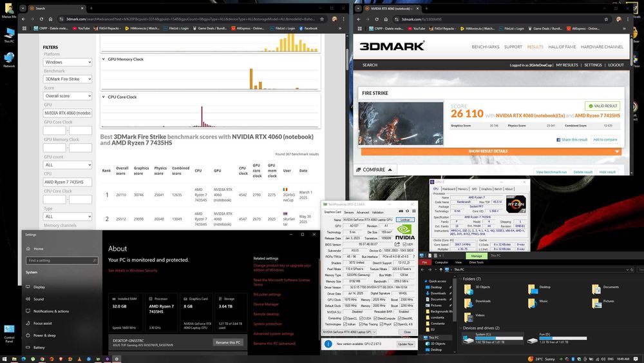Toggle the DirectCompute checkbox in GPU-Z
Screen dimensions: 644x363
[375, 319]
